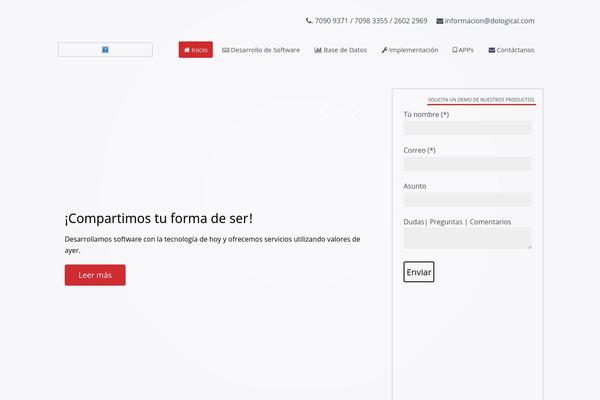Click the broken logo image placeholder
The image size is (600, 400).
click(105, 50)
